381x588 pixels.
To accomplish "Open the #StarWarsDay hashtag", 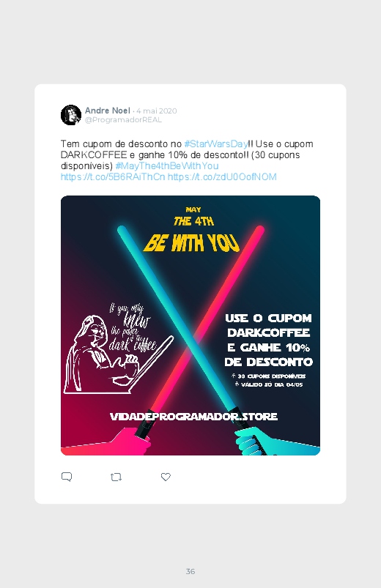I will click(216, 144).
